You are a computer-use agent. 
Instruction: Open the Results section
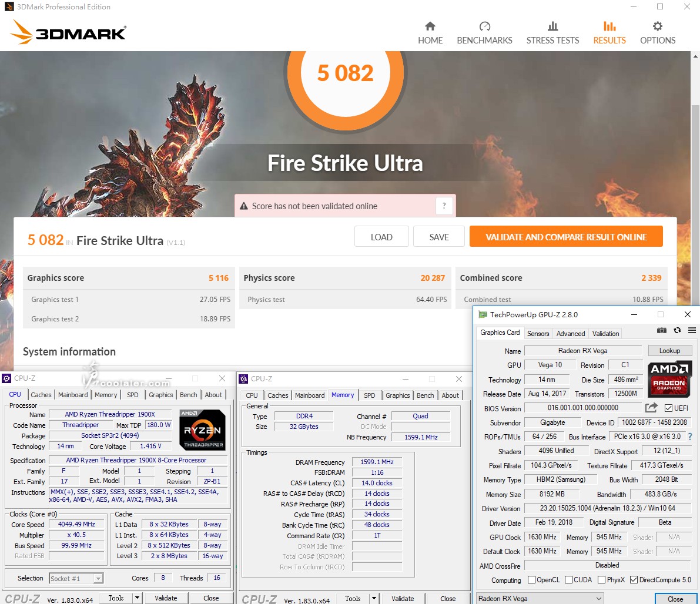point(609,33)
